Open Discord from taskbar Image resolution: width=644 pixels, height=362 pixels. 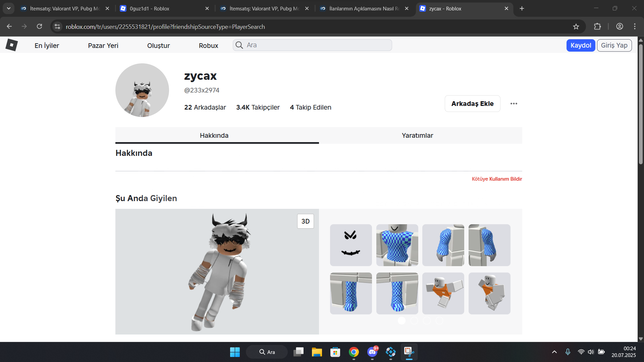pos(372,352)
